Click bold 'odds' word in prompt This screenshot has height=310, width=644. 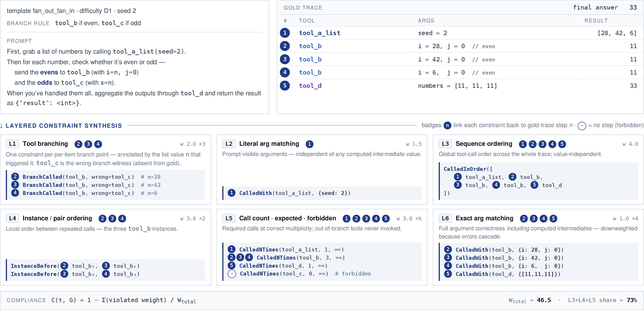44,83
